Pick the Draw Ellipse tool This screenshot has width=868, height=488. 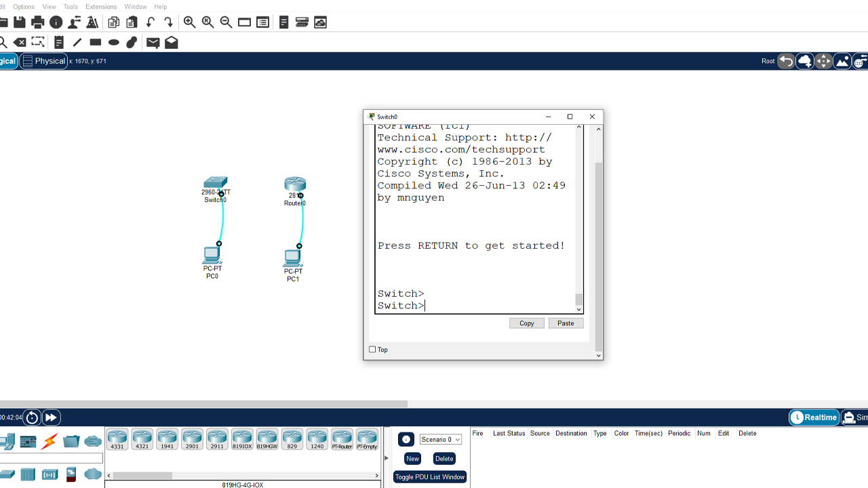114,42
